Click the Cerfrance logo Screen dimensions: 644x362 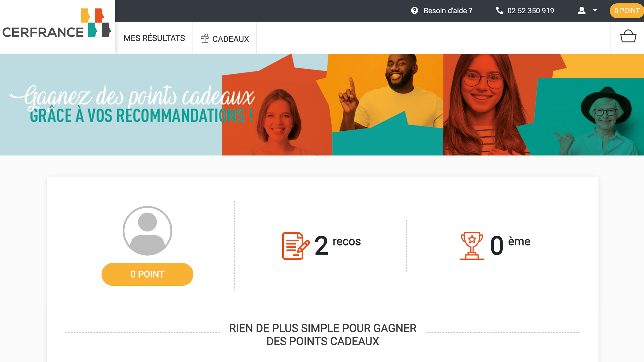(57, 23)
